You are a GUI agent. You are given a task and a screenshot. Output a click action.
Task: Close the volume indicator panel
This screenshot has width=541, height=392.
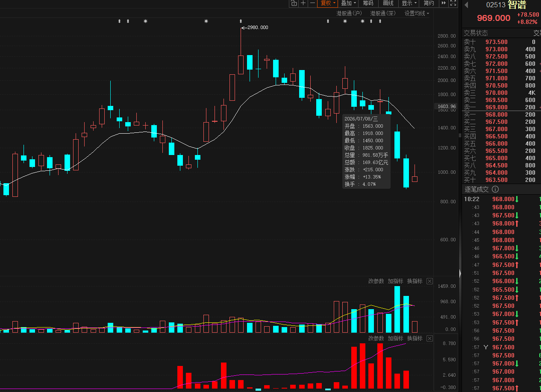point(429,281)
